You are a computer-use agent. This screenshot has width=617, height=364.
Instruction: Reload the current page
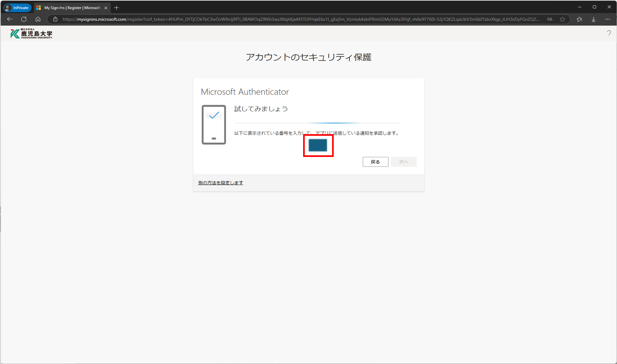pyautogui.click(x=24, y=19)
